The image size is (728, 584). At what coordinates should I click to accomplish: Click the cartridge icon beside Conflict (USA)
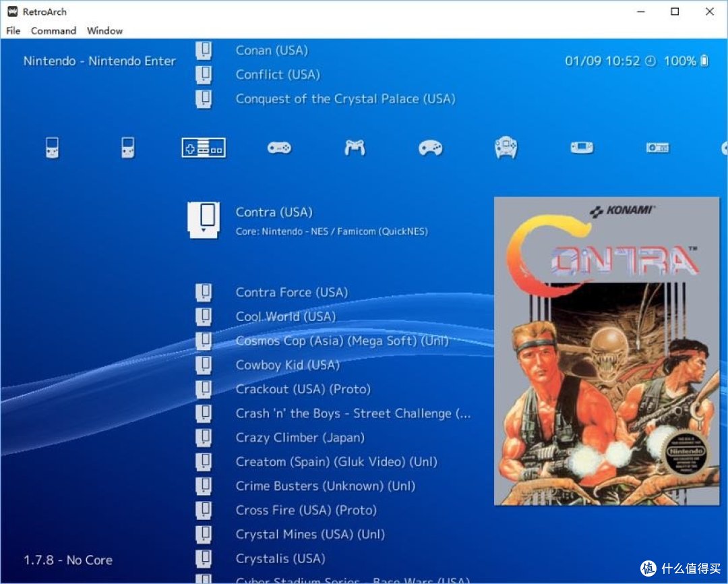tap(204, 74)
